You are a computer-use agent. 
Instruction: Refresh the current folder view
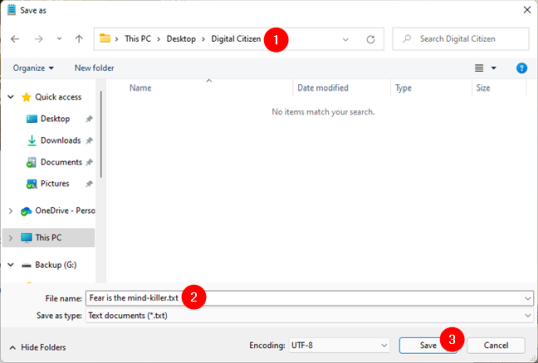(371, 39)
